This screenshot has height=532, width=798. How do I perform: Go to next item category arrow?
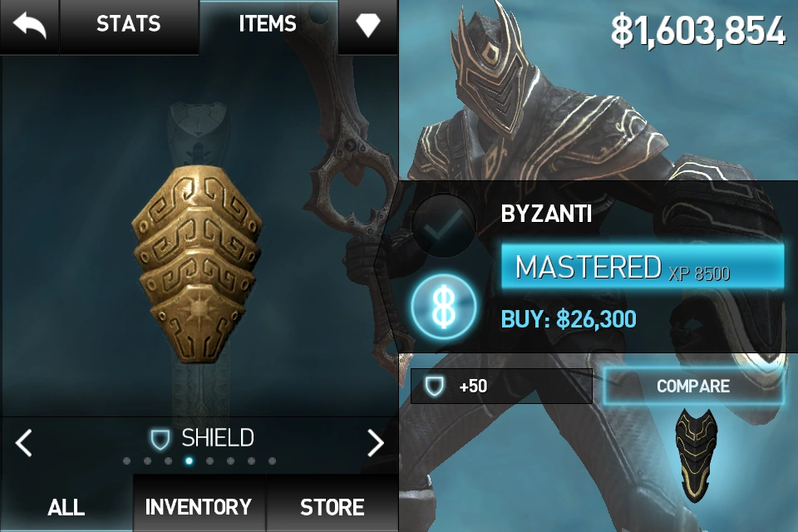(x=375, y=442)
